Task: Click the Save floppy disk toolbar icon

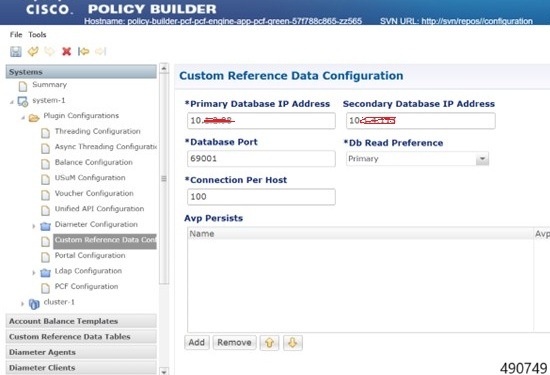Action: point(16,52)
